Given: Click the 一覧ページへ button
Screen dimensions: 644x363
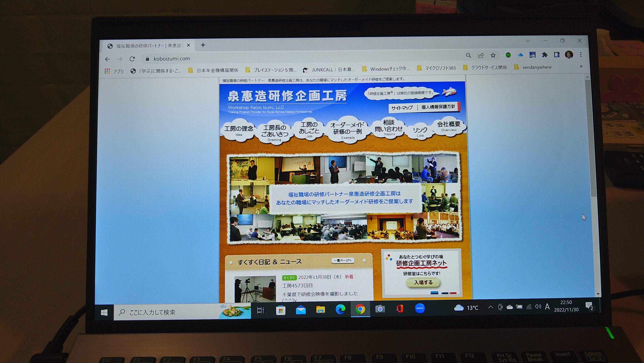Looking at the screenshot, I should coord(343,260).
